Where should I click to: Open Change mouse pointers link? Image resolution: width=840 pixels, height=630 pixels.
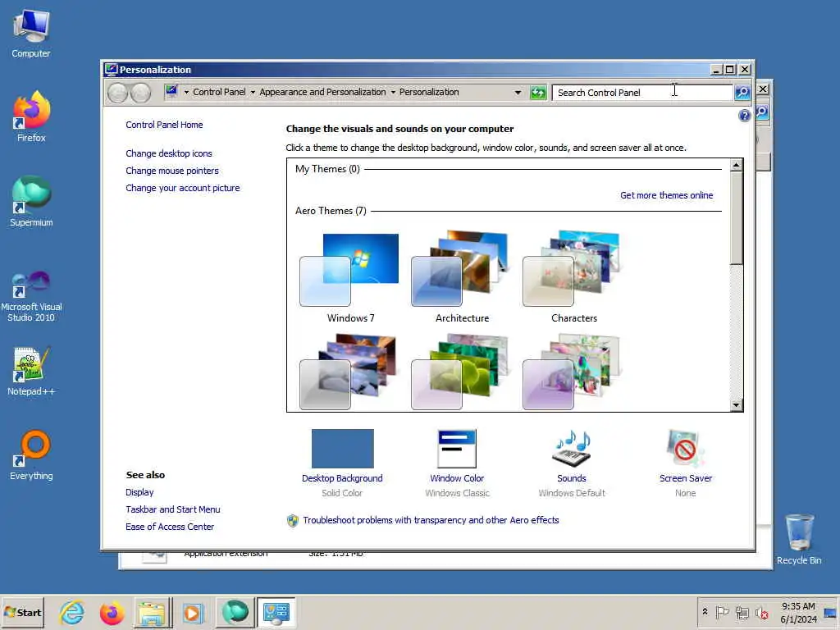point(172,171)
